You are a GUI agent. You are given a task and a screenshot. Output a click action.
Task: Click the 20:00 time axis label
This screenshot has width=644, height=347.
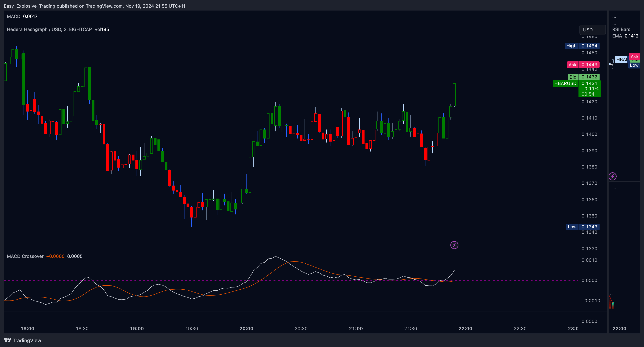pos(247,328)
